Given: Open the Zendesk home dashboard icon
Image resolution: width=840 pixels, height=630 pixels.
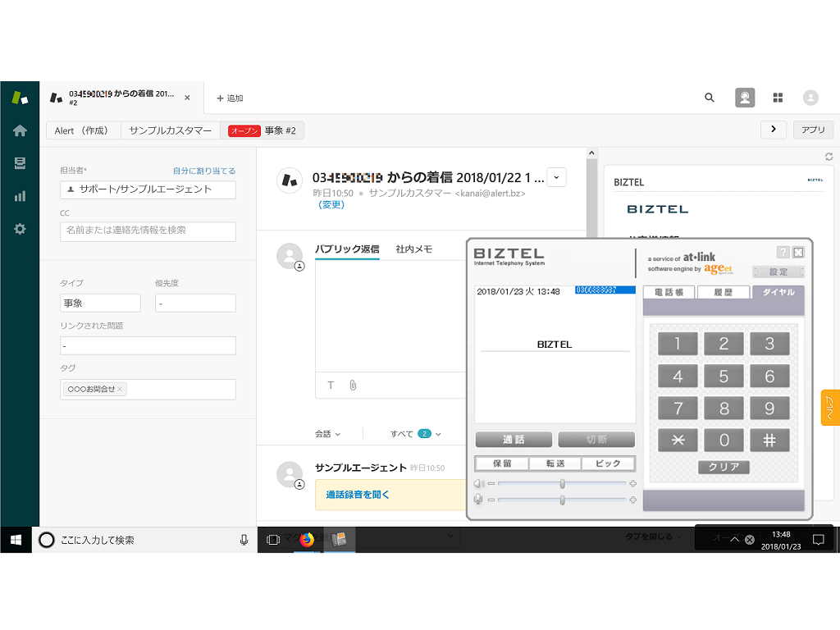Looking at the screenshot, I should click(20, 130).
